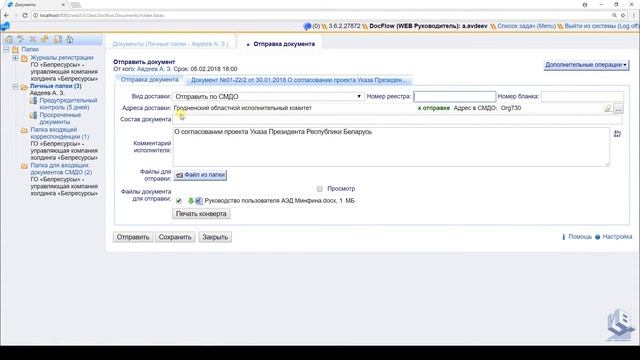The height and width of the screenshot is (360, 640).
Task: Click Выйти из системы (Log off) link
Action: pyautogui.click(x=602, y=26)
